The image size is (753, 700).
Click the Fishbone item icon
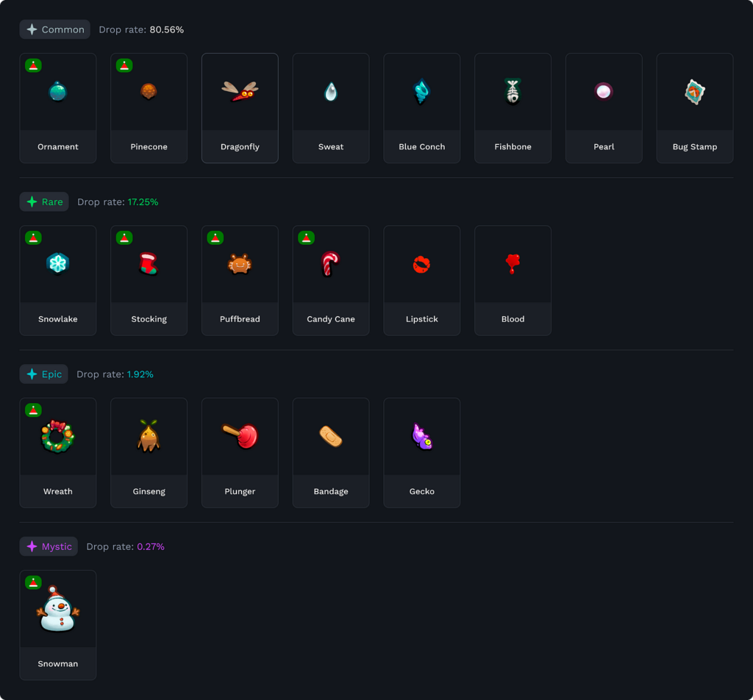click(513, 91)
